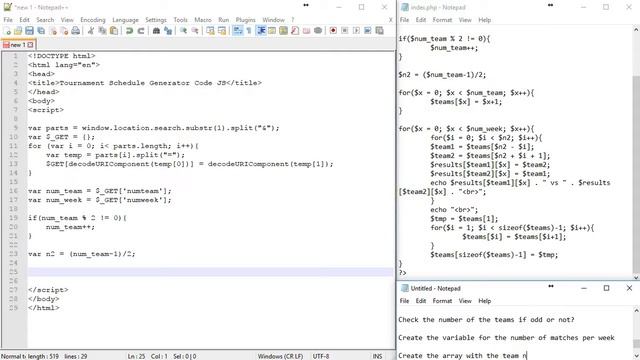Image resolution: width=640 pixels, height=360 pixels.
Task: Toggle the Indent Guide toolbar button
Action: 261,31
